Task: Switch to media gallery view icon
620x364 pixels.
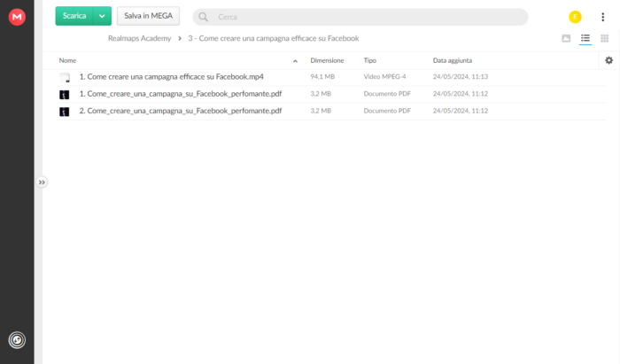Action: [566, 38]
